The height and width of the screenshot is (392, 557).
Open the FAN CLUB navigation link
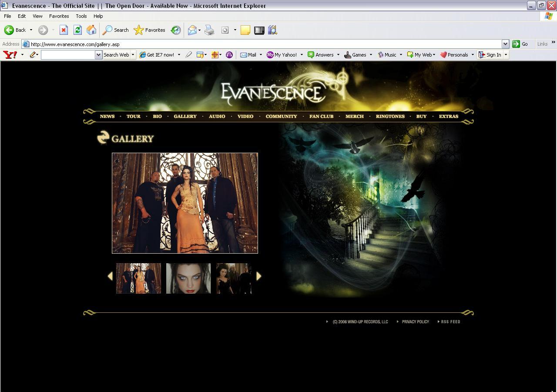point(321,117)
